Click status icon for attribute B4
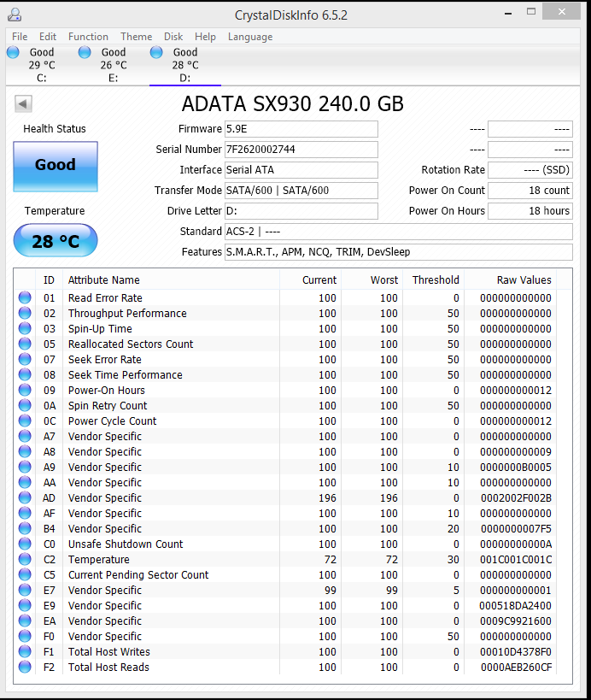Image resolution: width=591 pixels, height=700 pixels. coord(25,528)
